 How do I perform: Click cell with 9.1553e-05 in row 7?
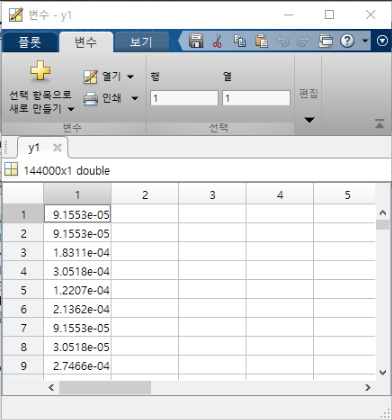coord(77,328)
